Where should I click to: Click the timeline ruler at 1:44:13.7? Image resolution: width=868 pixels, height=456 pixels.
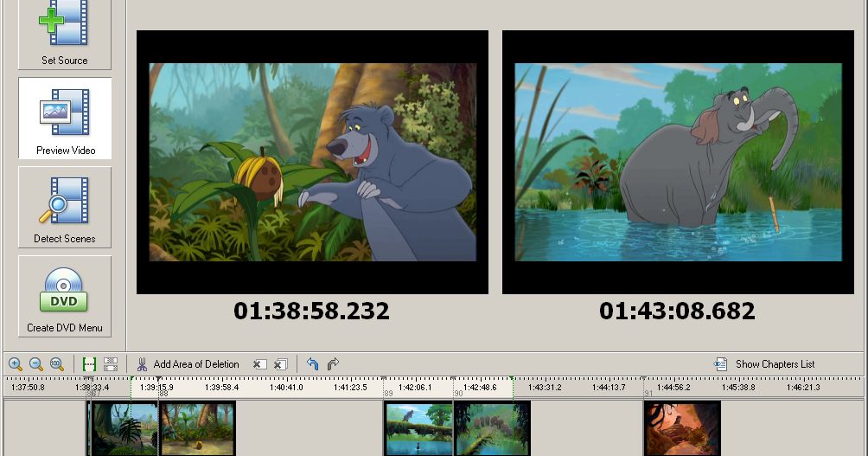pyautogui.click(x=609, y=388)
